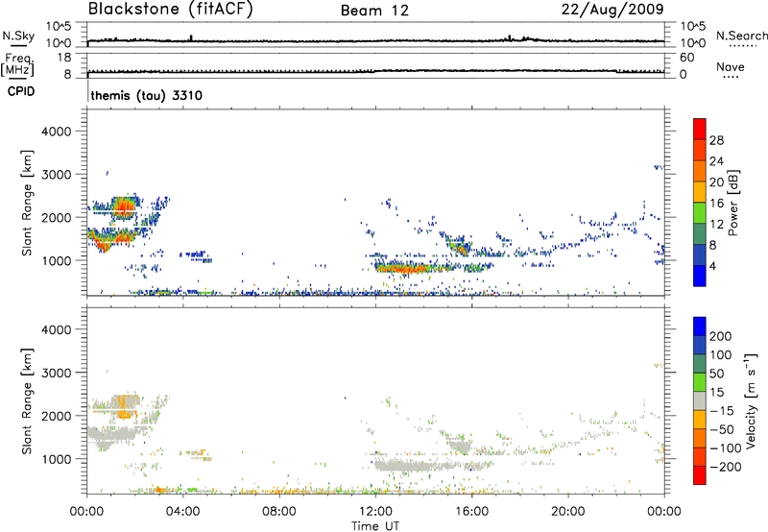
Task: Click the 'Nave' legend label
Action: click(731, 67)
